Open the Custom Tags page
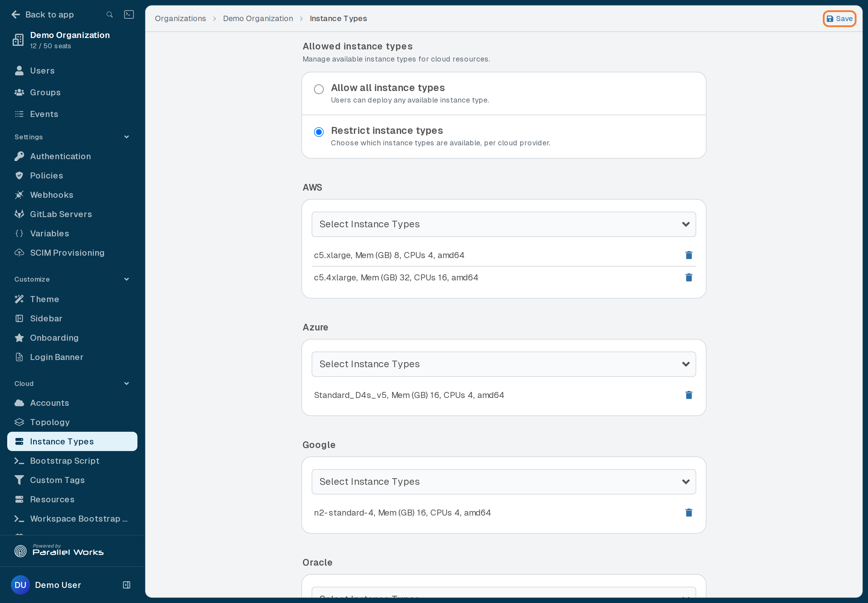The image size is (868, 603). click(x=72, y=480)
